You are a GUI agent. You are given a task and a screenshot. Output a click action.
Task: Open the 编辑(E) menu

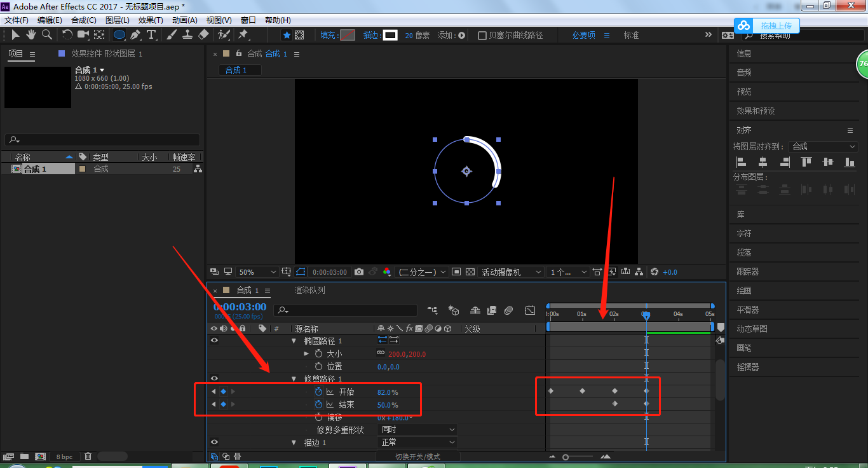pyautogui.click(x=50, y=20)
